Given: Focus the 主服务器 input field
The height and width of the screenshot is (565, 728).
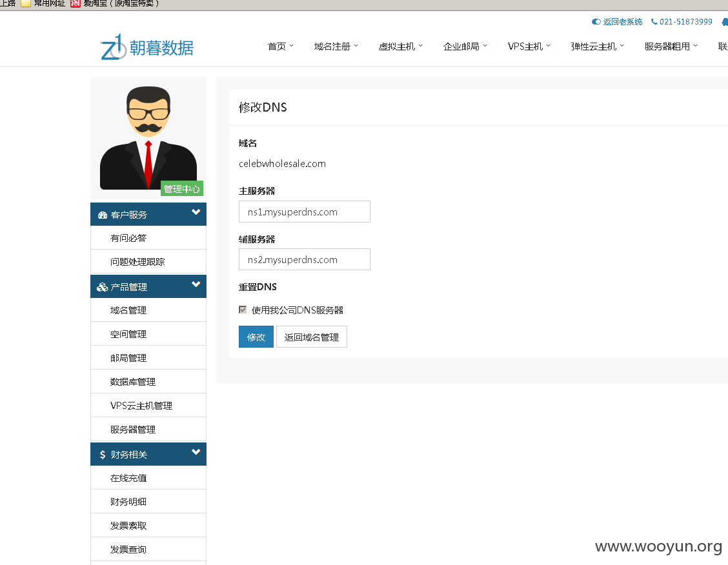Looking at the screenshot, I should click(x=305, y=212).
